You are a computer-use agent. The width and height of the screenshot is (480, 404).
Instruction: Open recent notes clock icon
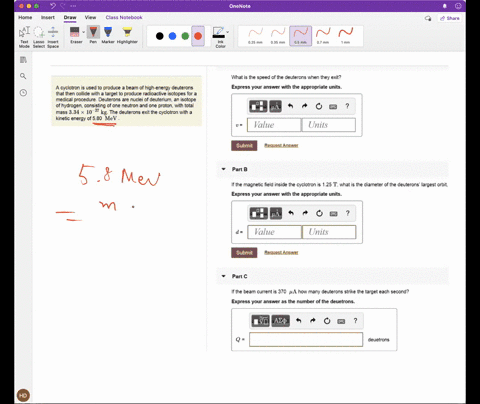23,93
